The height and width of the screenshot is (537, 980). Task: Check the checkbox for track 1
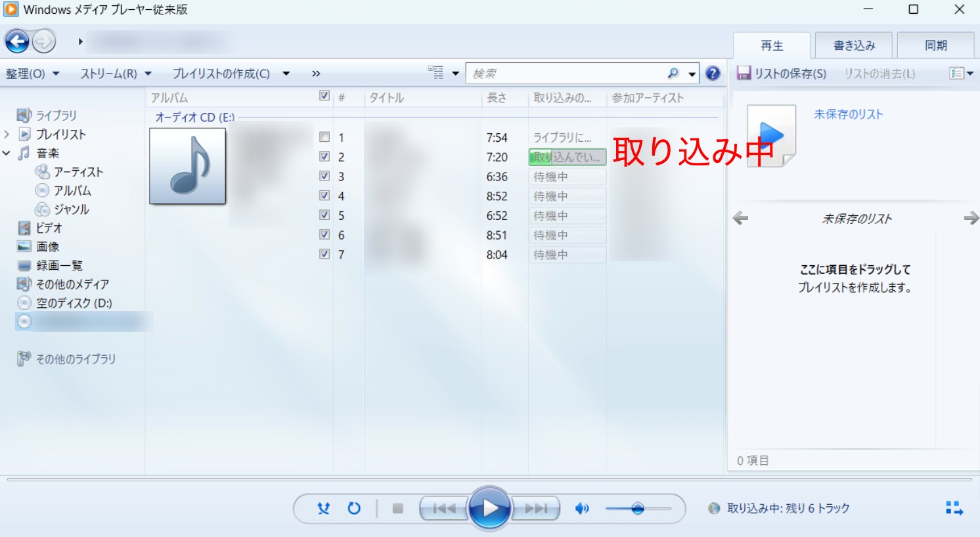(324, 137)
